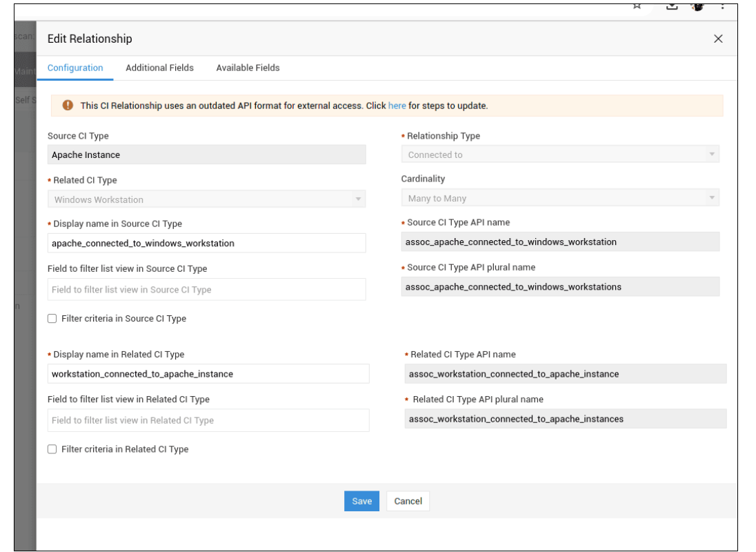Enable Filter criteria in Related CI Type
This screenshot has width=756, height=552.
(52, 449)
